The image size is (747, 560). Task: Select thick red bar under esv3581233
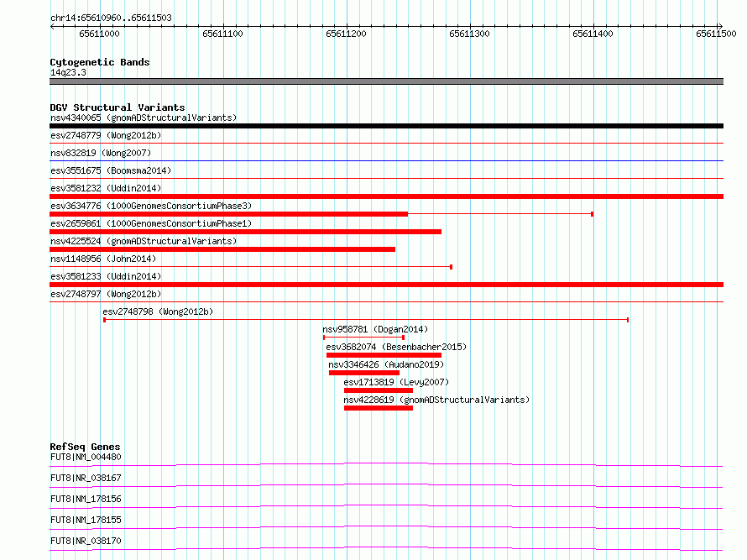[386, 285]
